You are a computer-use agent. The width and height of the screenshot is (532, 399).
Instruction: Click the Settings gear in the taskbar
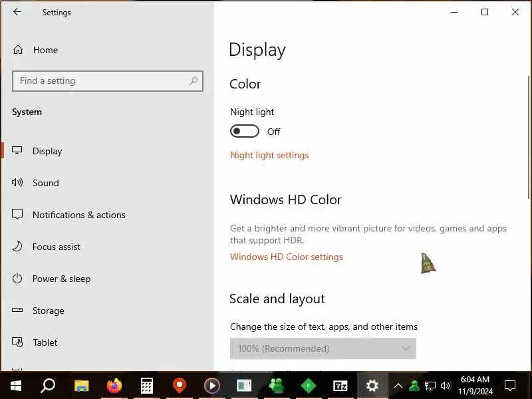pyautogui.click(x=372, y=386)
